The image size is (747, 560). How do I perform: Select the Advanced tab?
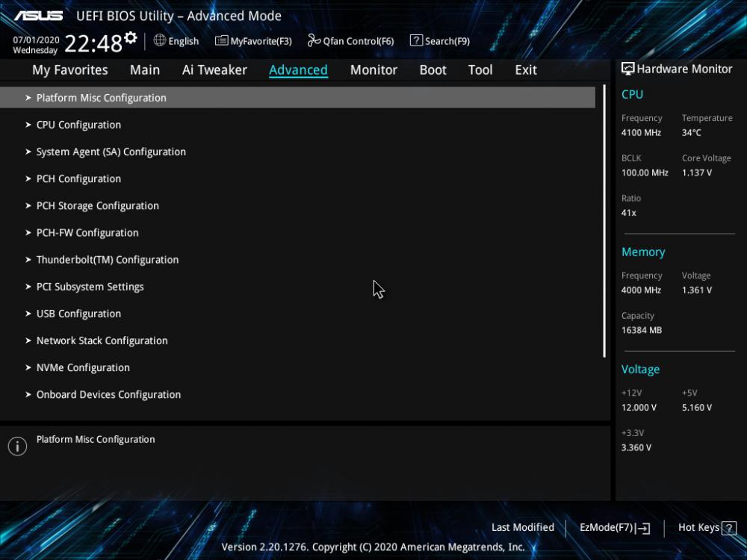point(298,70)
